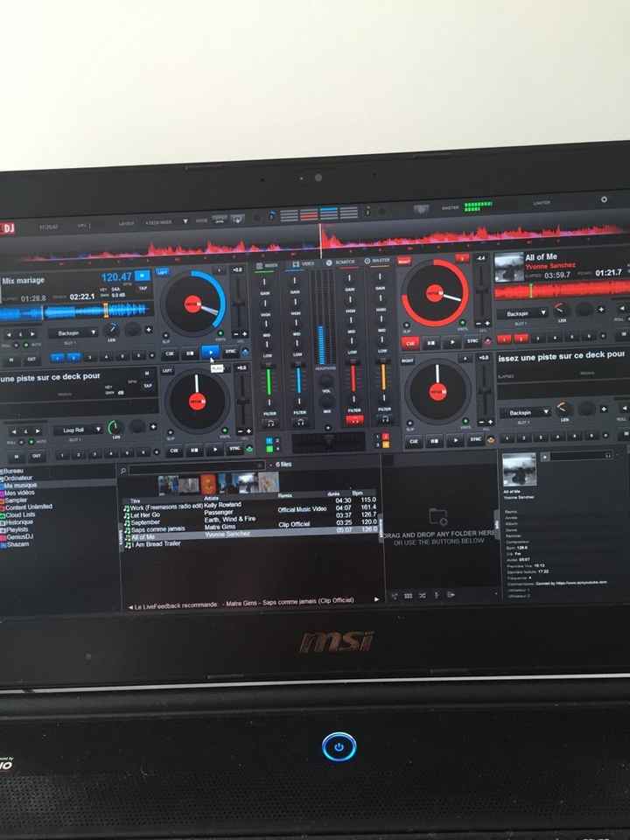This screenshot has width=630, height=840.
Task: Sync the Mix mariage deck tempo
Action: pos(230,352)
